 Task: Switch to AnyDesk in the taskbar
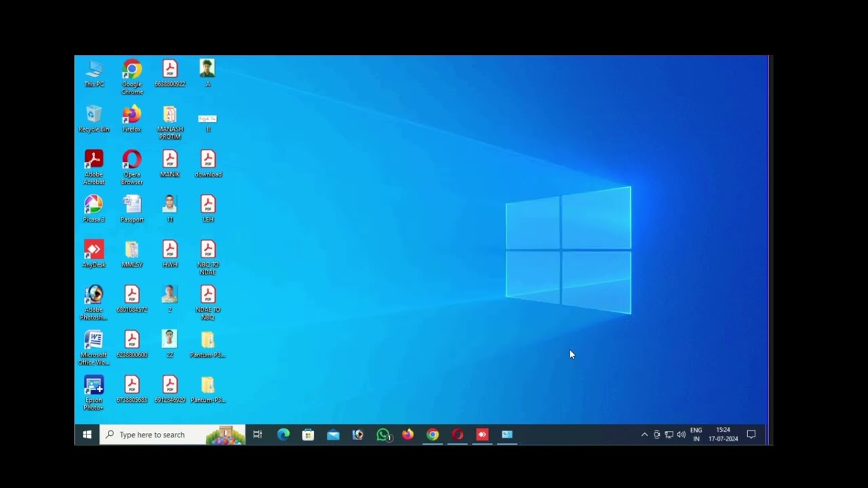[x=482, y=434]
